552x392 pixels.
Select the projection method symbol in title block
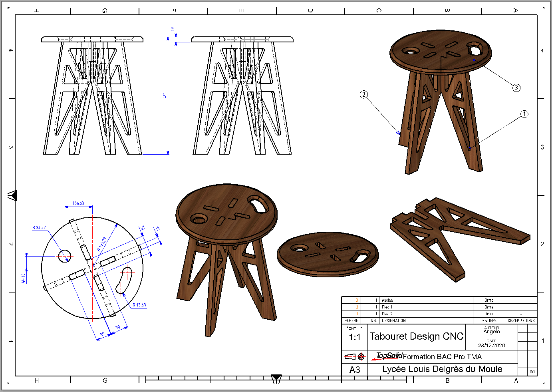(355, 356)
